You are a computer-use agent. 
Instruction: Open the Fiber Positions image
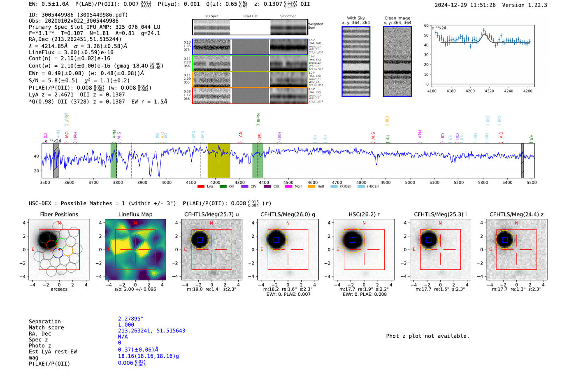(x=59, y=249)
